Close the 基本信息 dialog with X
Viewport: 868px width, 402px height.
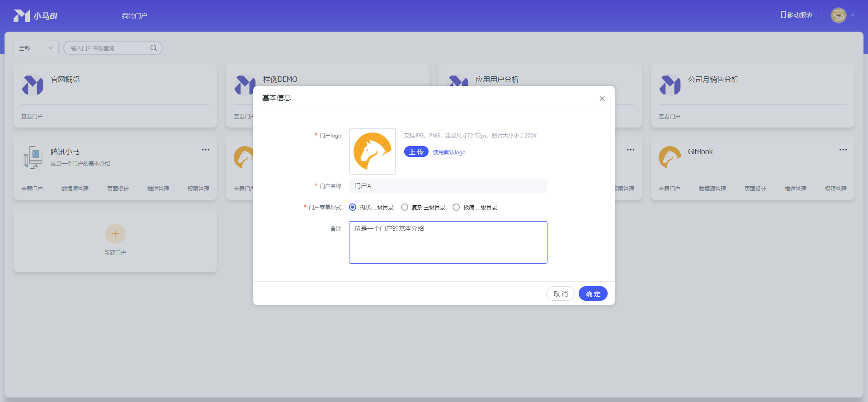point(602,99)
